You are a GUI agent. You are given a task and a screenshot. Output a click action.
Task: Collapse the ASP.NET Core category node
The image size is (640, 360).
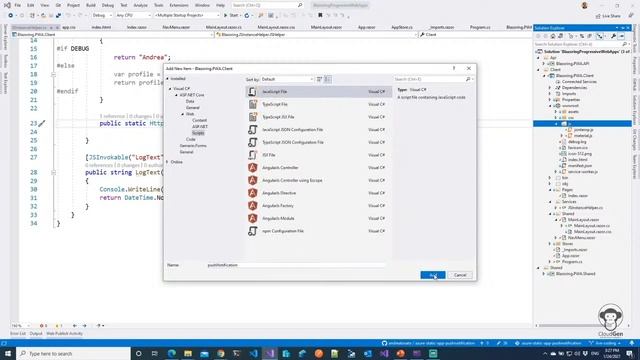[x=177, y=95]
